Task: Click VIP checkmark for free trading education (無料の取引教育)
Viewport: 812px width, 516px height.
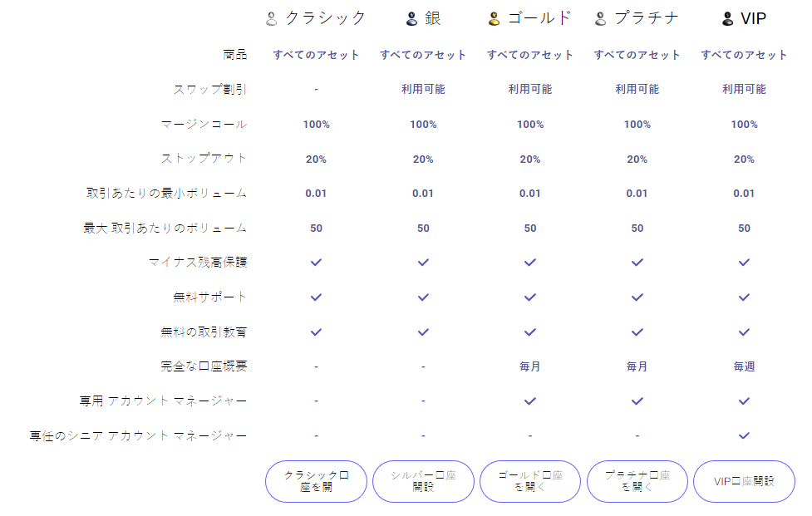Action: click(x=744, y=332)
